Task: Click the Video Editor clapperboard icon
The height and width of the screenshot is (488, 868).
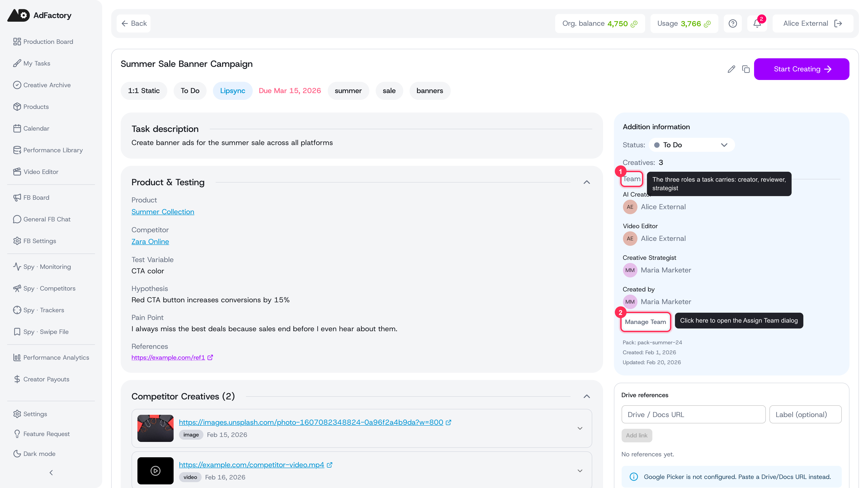Action: click(17, 172)
